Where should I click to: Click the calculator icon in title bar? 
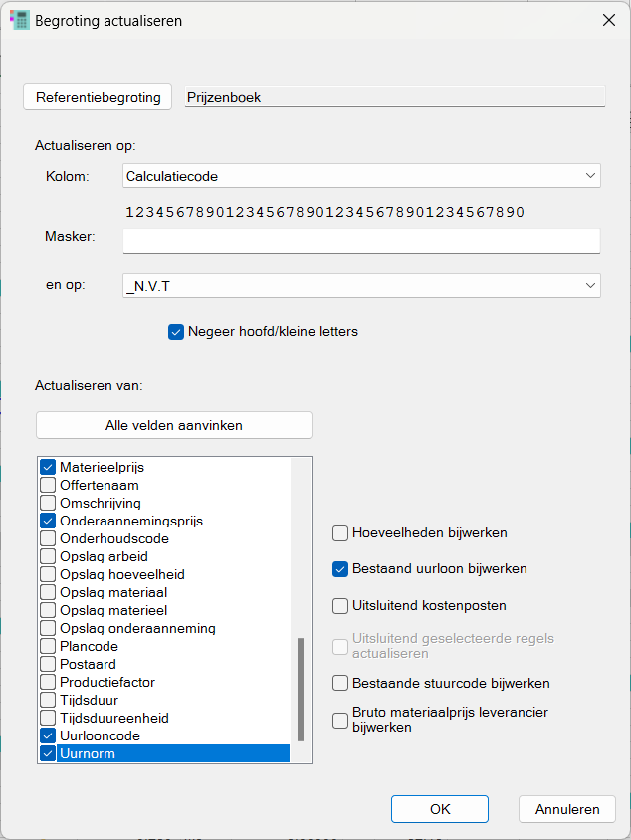(19, 20)
